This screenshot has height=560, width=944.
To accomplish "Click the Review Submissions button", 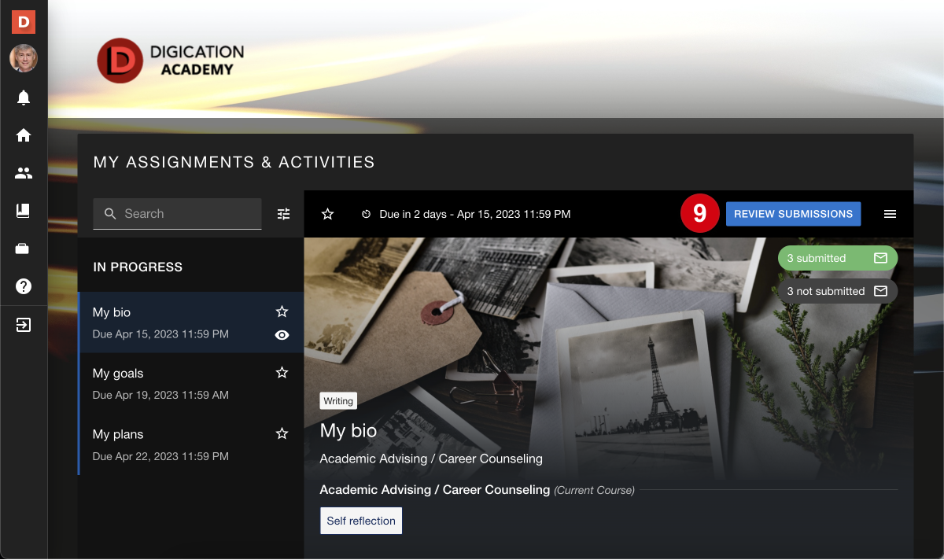I will [793, 214].
